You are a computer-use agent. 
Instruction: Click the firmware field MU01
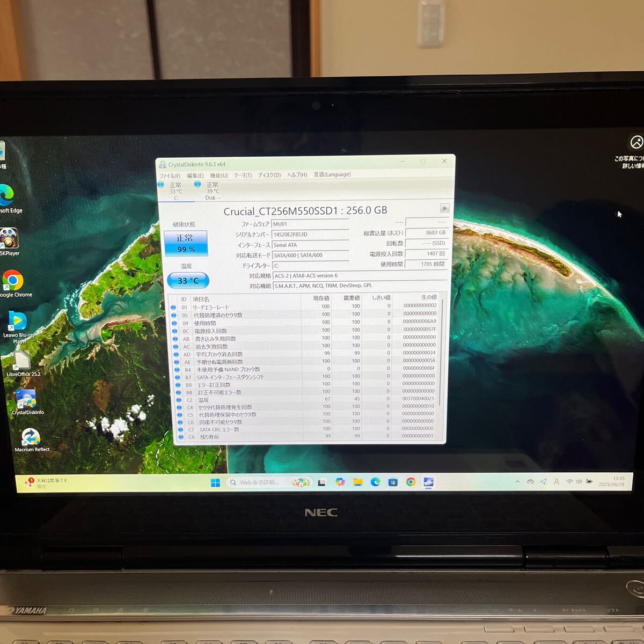(x=310, y=224)
